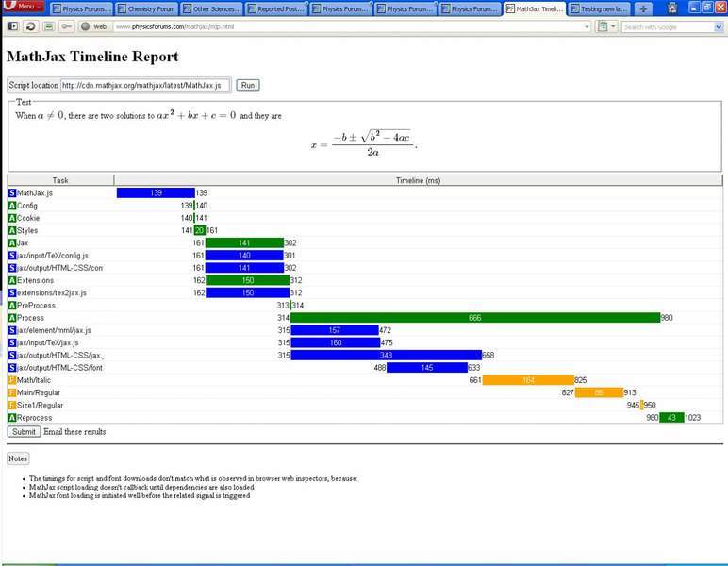Click the A icon beside Extensions
728x566 pixels.
[x=12, y=281]
